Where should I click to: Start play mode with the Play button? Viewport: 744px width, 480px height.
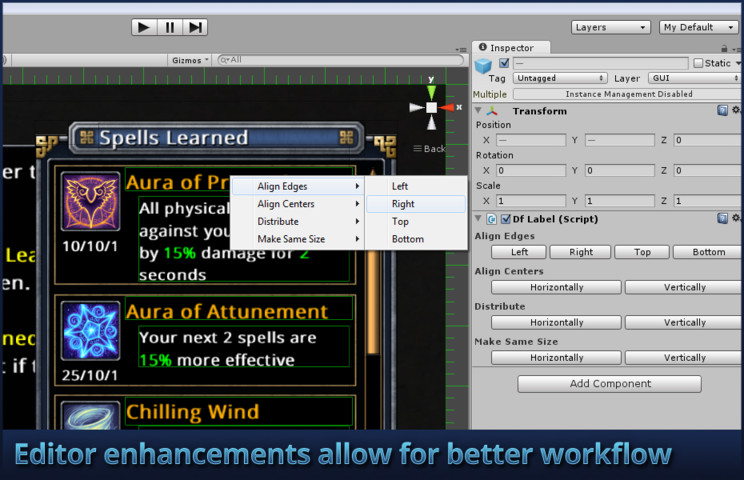tap(143, 28)
